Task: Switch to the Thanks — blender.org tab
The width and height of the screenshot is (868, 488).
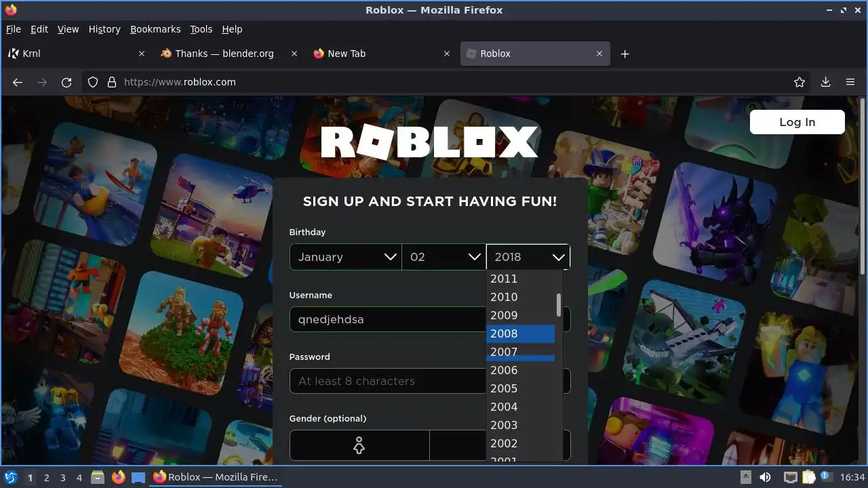Action: 229,54
